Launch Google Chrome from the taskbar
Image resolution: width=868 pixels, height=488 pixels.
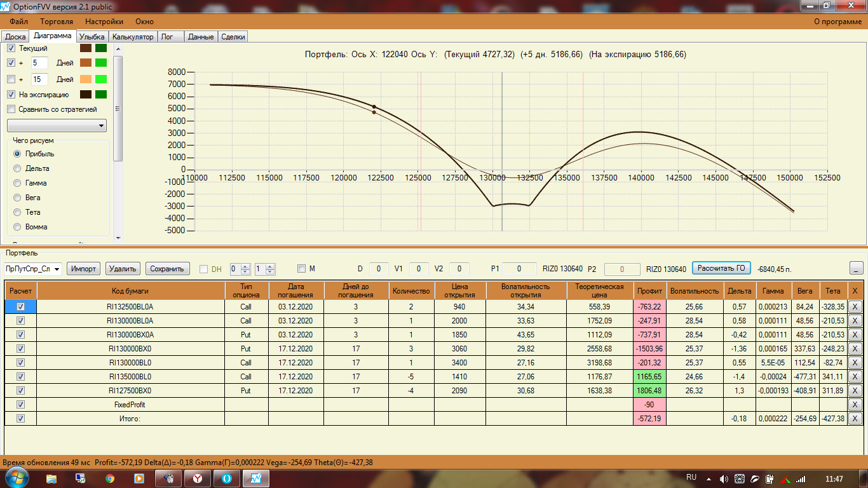110,478
